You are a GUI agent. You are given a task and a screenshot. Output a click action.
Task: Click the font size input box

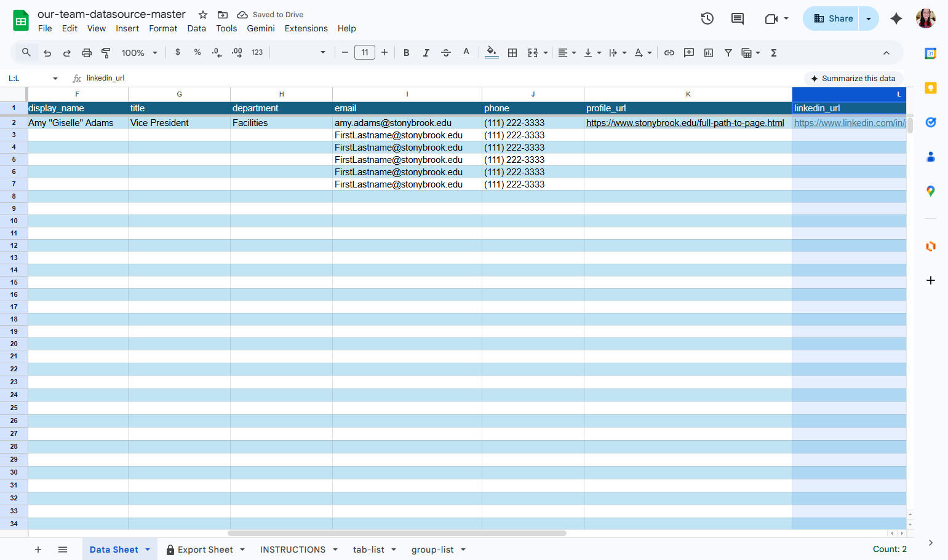pos(365,53)
